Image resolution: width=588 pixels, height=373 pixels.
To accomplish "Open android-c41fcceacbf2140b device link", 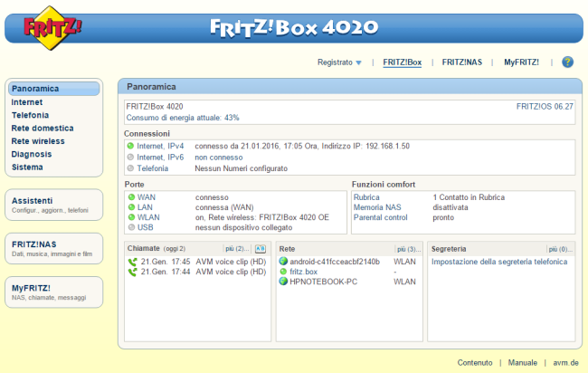I will point(335,262).
